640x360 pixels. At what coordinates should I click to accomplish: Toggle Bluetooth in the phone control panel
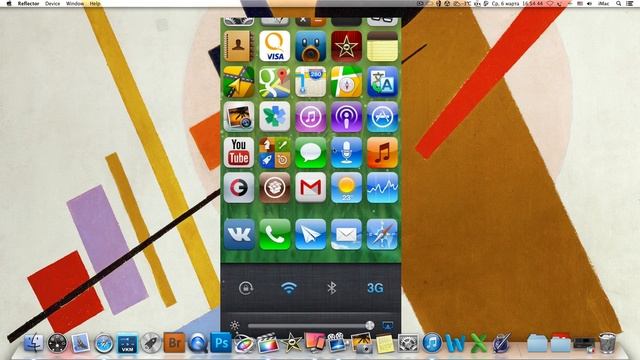pos(331,288)
